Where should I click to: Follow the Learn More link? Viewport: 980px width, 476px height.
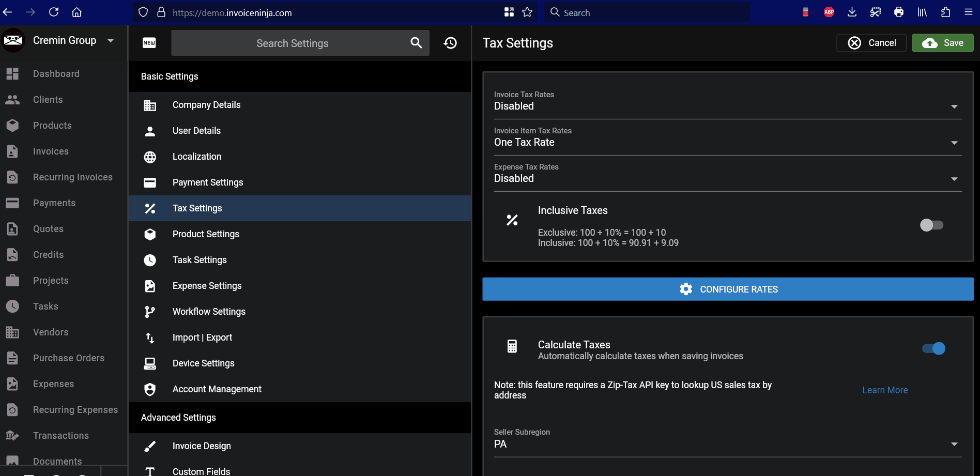click(885, 390)
